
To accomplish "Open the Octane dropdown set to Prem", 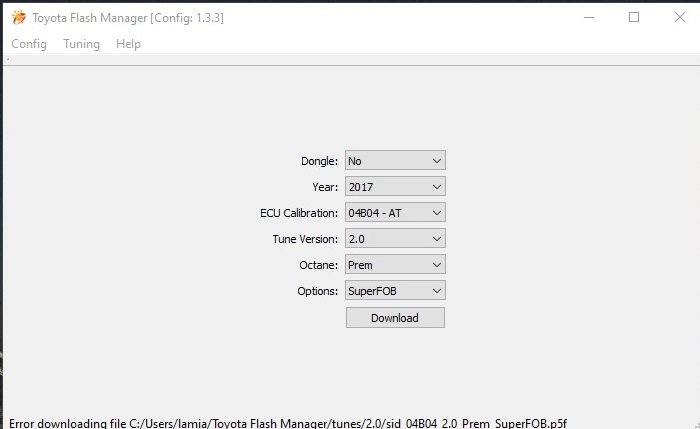I will point(395,264).
